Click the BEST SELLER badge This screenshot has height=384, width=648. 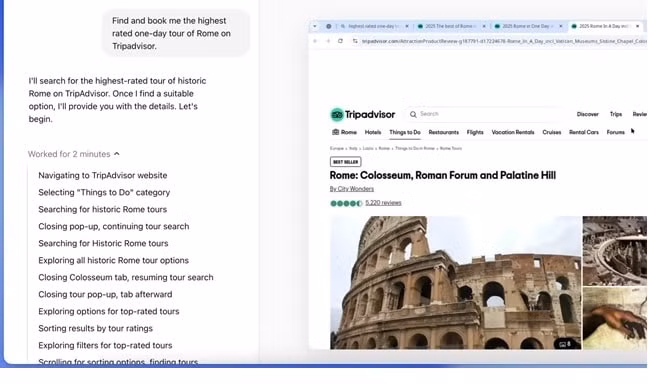click(345, 162)
